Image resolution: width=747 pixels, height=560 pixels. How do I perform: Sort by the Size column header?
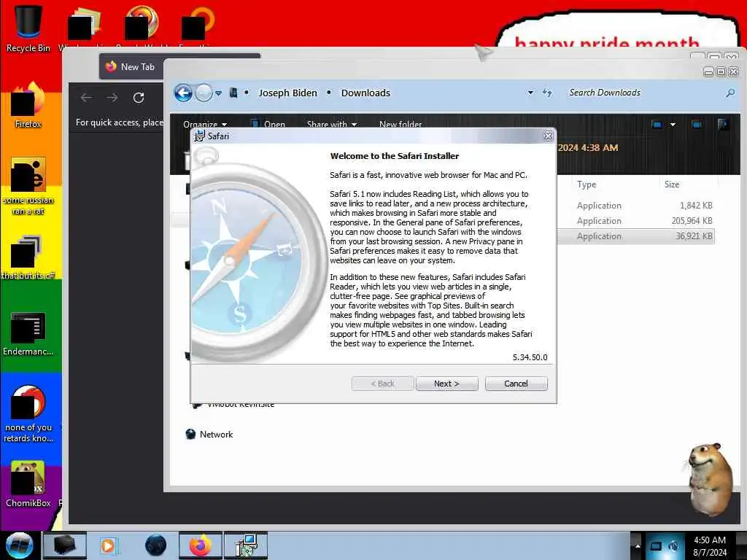672,184
